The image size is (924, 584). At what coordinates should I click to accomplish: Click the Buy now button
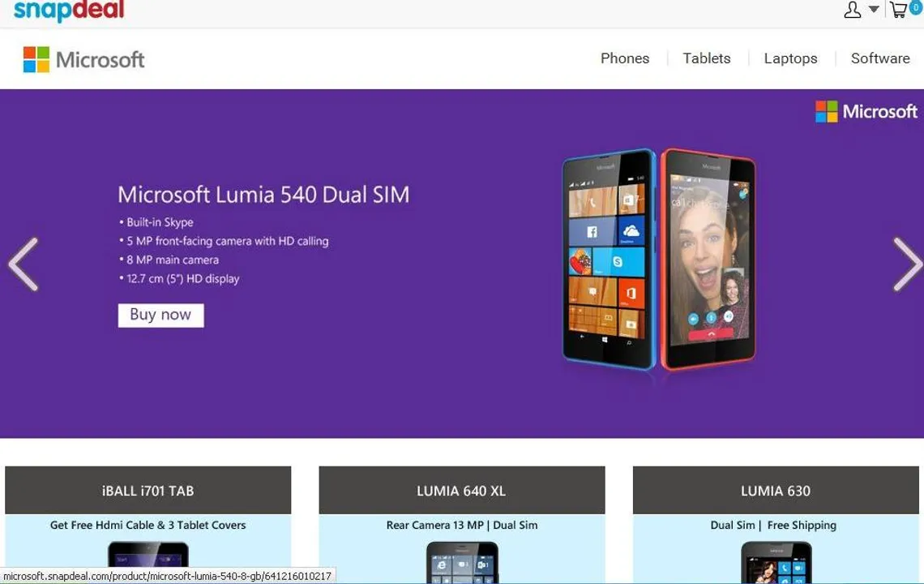click(x=160, y=315)
